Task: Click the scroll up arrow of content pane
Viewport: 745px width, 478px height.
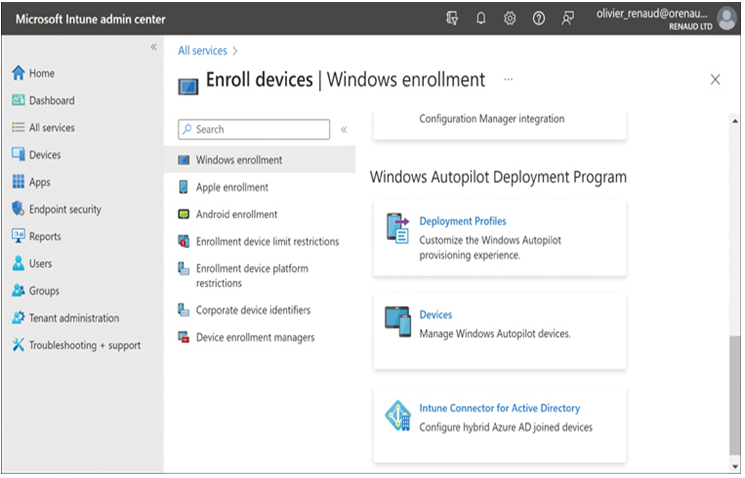Action: coord(737,122)
